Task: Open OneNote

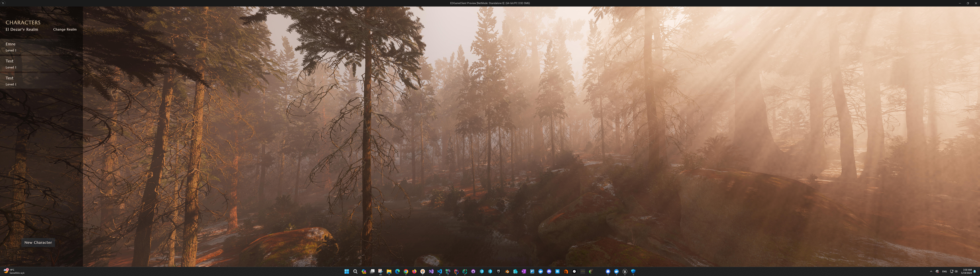Action: pyautogui.click(x=524, y=271)
